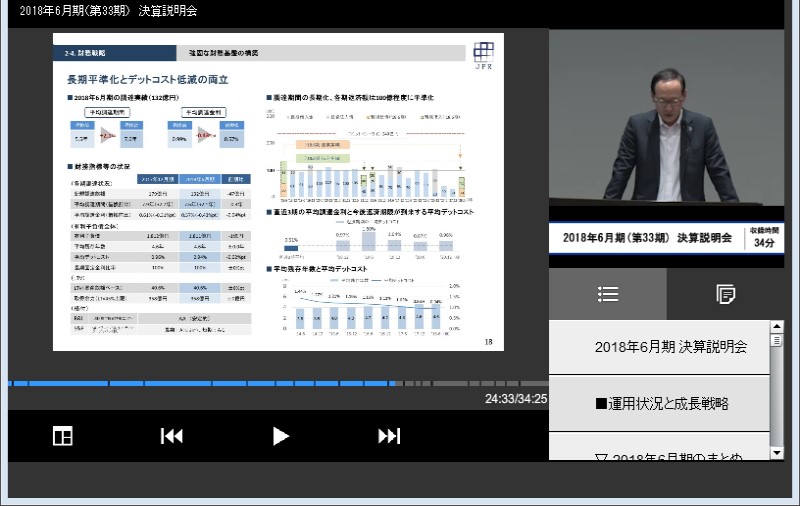This screenshot has width=800, height=506.
Task: Click the chapter list scrollbar thumb
Action: click(777, 340)
